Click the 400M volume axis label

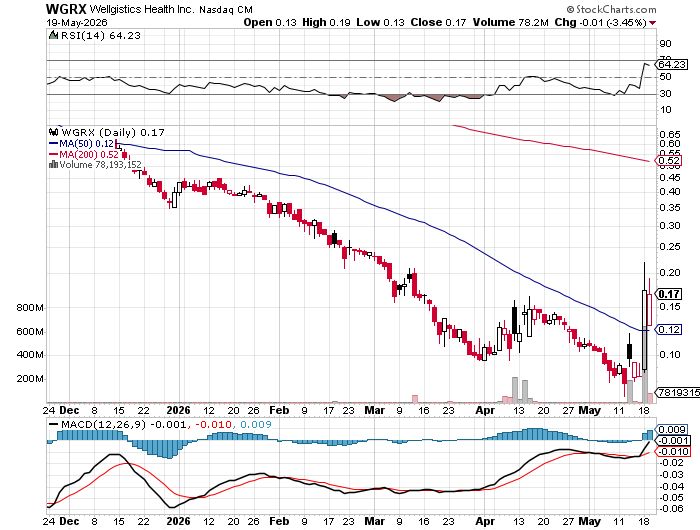pos(30,355)
